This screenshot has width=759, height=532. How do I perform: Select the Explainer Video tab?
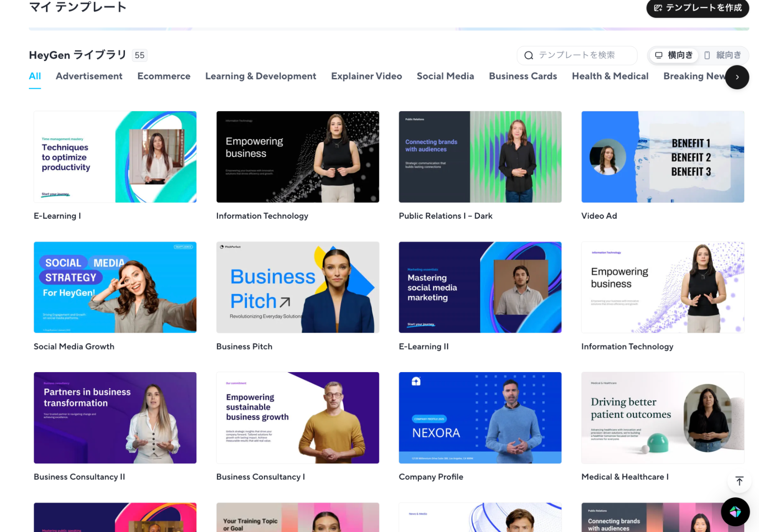click(x=366, y=76)
